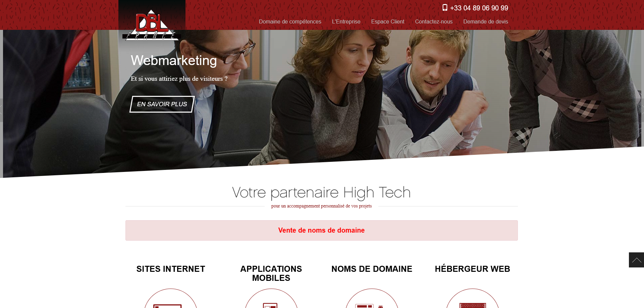Open the Contactez-nous page
Screen dimensions: 644x308
point(434,21)
